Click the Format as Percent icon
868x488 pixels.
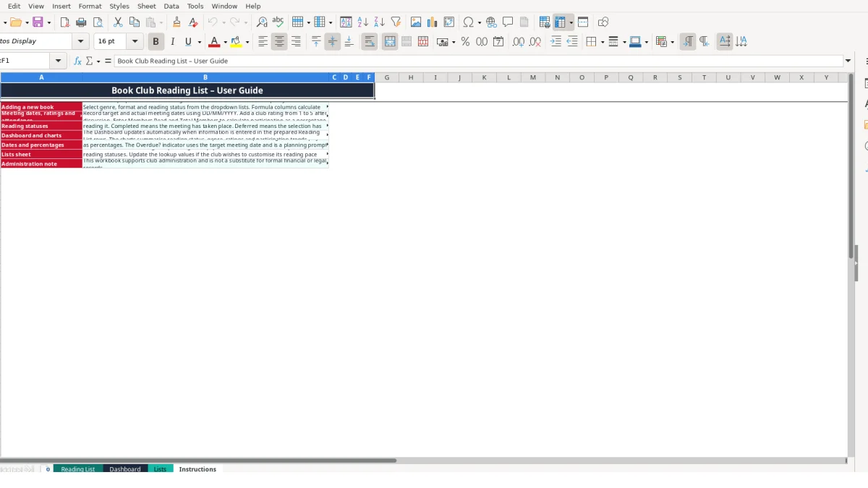tap(465, 42)
